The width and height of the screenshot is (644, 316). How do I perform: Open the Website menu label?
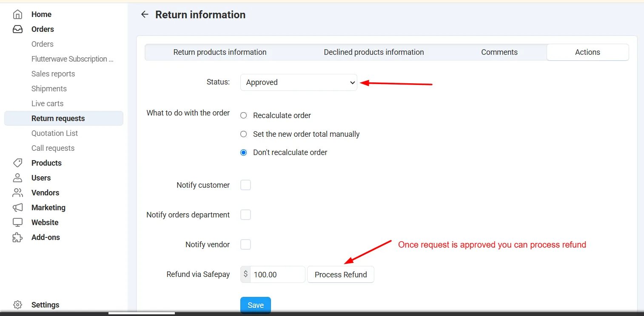click(45, 223)
